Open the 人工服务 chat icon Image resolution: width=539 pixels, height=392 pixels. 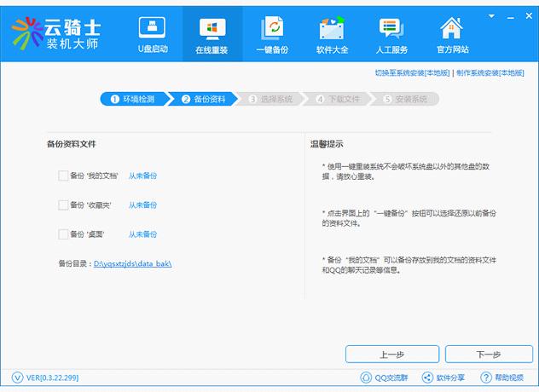tap(391, 28)
